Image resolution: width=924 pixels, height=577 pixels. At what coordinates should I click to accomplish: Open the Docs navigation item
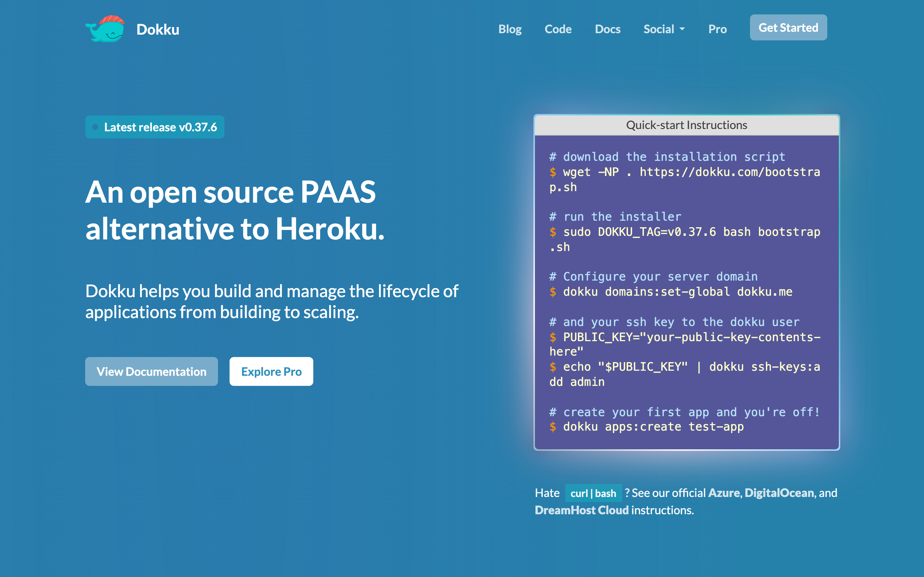point(607,29)
